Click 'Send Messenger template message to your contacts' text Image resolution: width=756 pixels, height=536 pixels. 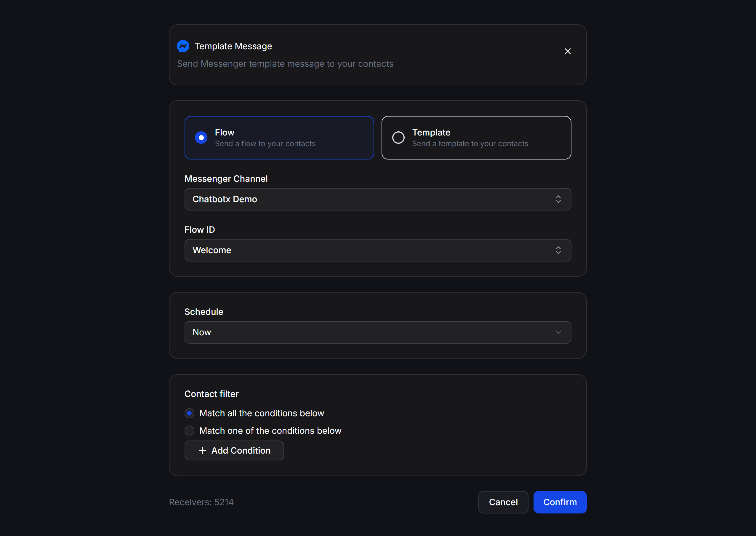point(285,64)
